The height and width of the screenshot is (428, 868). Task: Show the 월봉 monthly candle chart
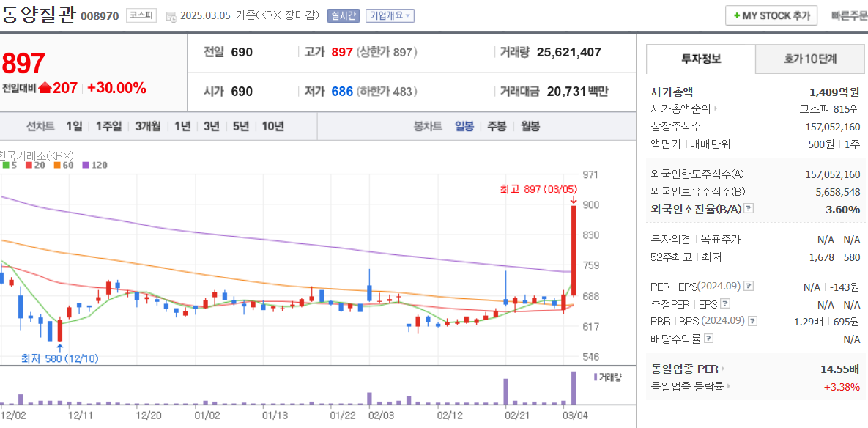(530, 126)
